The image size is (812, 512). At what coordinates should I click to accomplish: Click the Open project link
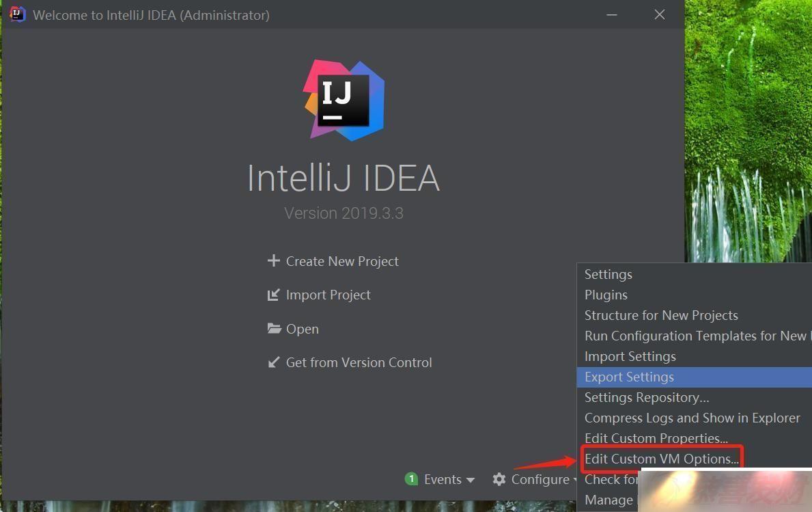(303, 329)
